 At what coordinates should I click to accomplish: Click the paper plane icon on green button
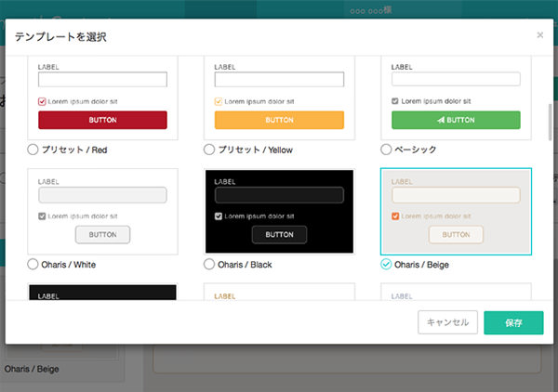(x=441, y=120)
